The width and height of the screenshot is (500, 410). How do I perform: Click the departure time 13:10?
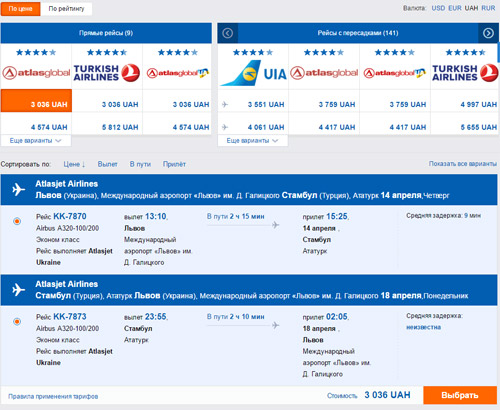click(x=156, y=216)
